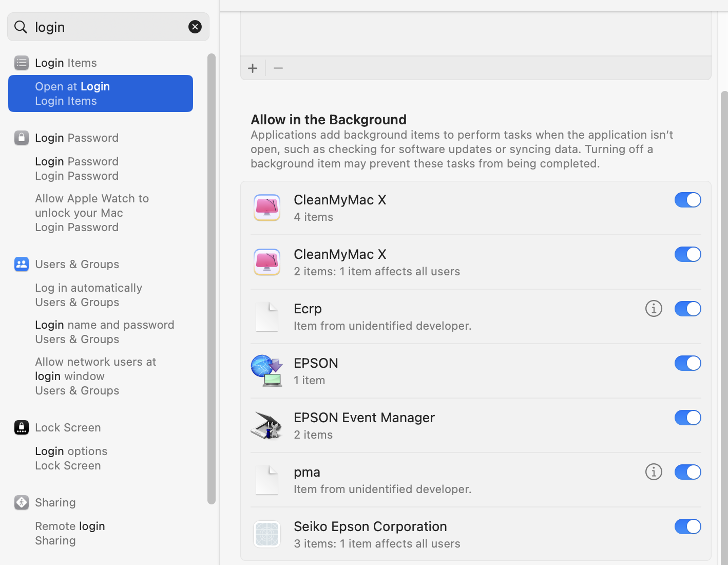This screenshot has height=565, width=728.
Task: Click the Lock Screen icon
Action: click(x=22, y=427)
